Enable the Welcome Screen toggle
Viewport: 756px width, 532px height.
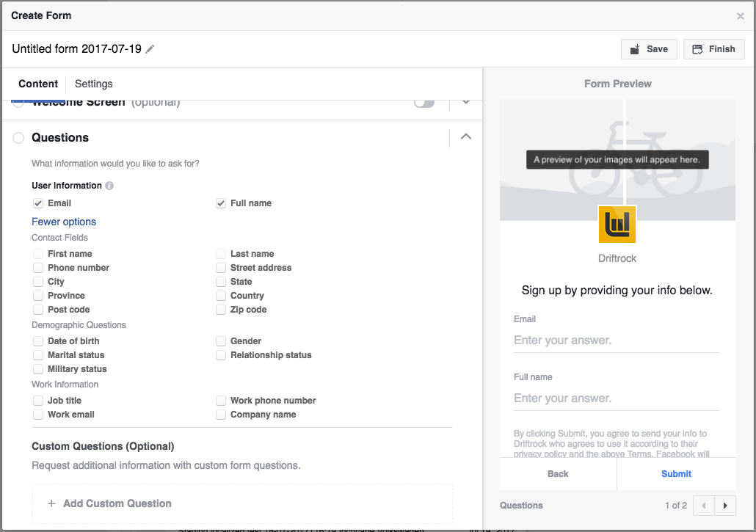pos(424,104)
